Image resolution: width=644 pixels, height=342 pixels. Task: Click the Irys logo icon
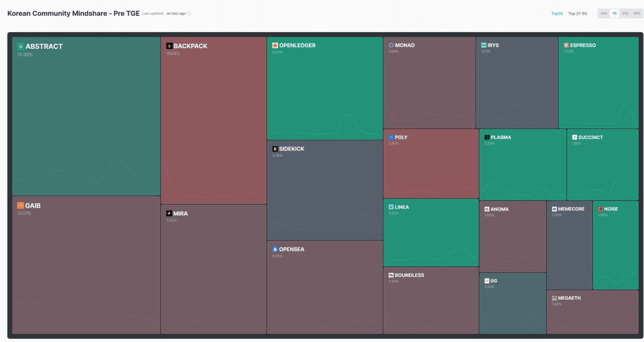click(484, 45)
